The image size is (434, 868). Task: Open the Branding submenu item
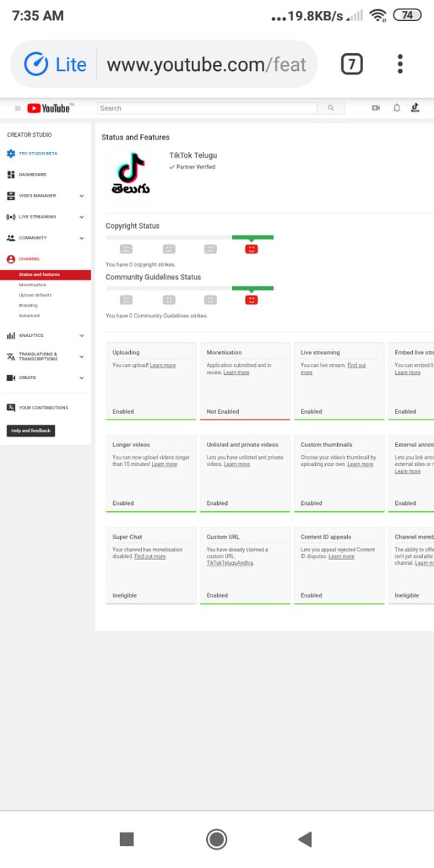point(28,305)
